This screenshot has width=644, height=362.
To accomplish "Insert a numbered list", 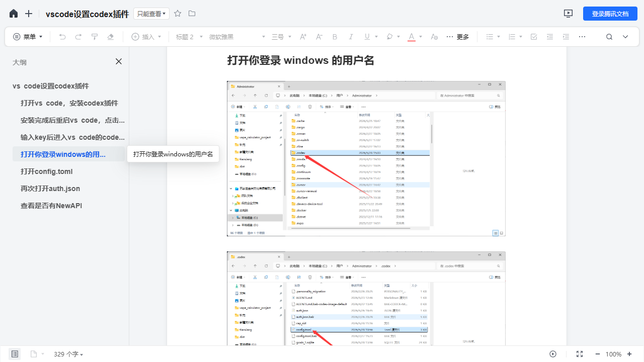I will point(512,37).
